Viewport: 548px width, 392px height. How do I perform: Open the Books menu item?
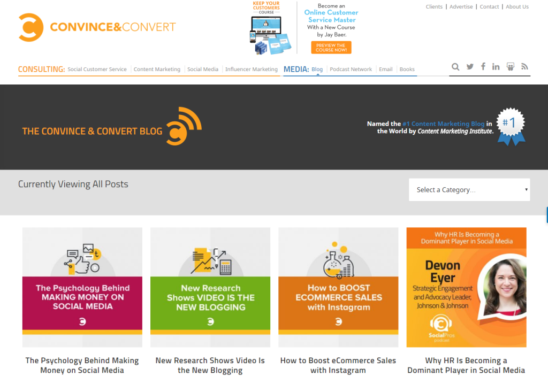407,69
